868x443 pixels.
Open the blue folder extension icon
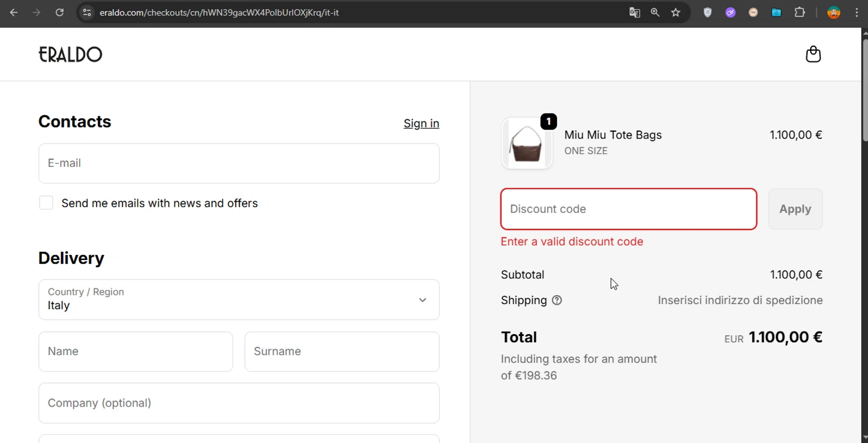[x=777, y=12]
